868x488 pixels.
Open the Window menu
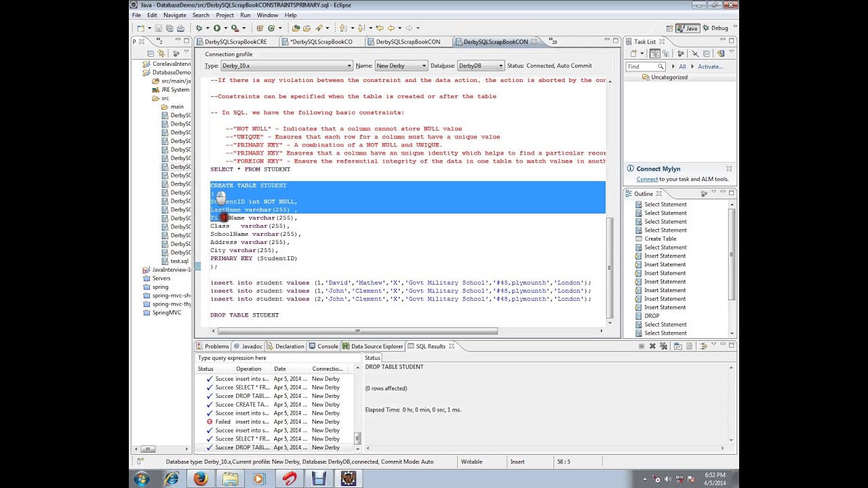[267, 15]
